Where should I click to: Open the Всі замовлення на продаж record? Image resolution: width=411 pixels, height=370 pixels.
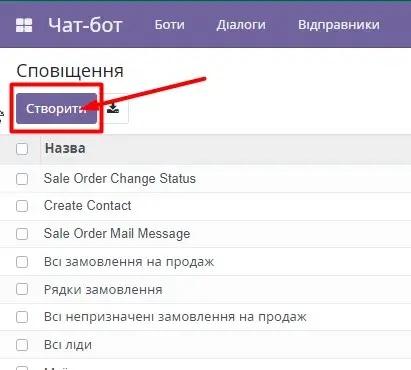pyautogui.click(x=129, y=262)
